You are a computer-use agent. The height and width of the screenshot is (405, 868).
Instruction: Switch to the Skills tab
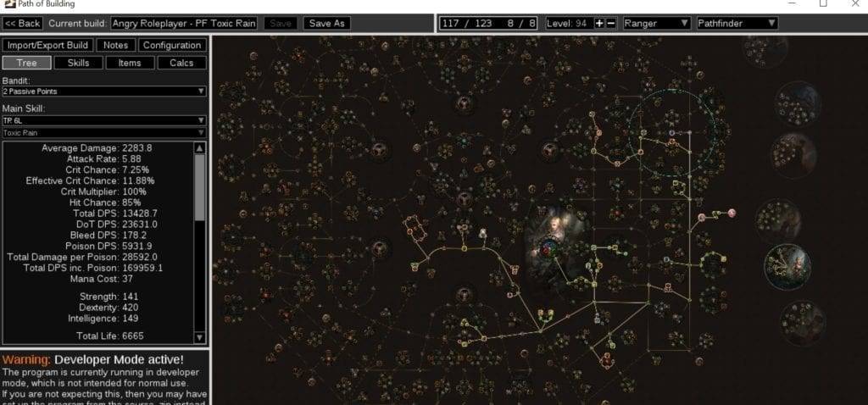point(77,63)
